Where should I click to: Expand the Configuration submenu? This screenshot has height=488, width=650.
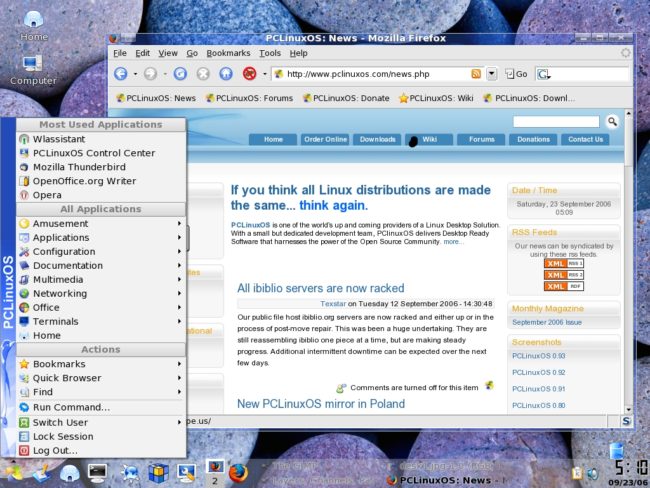[x=101, y=252]
